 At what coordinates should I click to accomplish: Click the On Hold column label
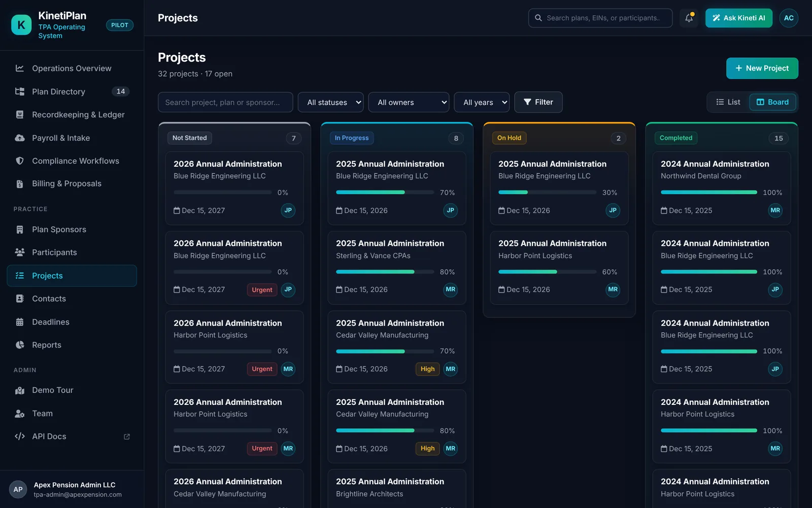509,138
